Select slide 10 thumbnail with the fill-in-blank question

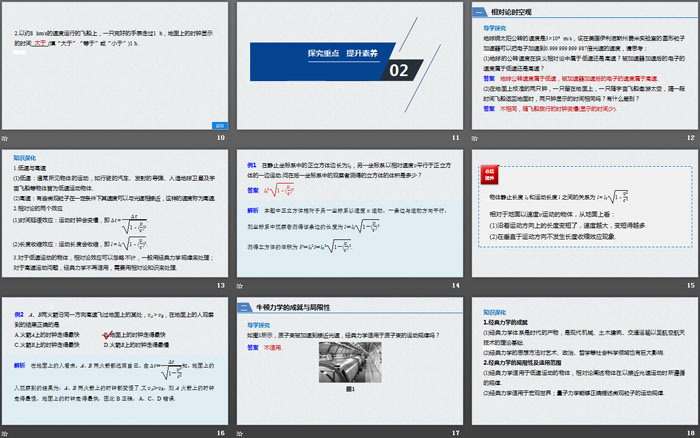tap(115, 66)
